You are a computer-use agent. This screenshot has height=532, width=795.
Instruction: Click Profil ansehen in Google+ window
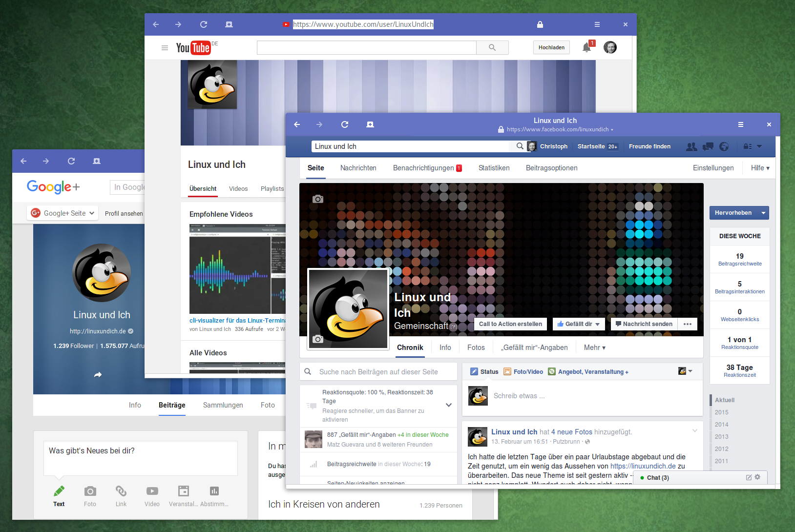[x=124, y=213]
